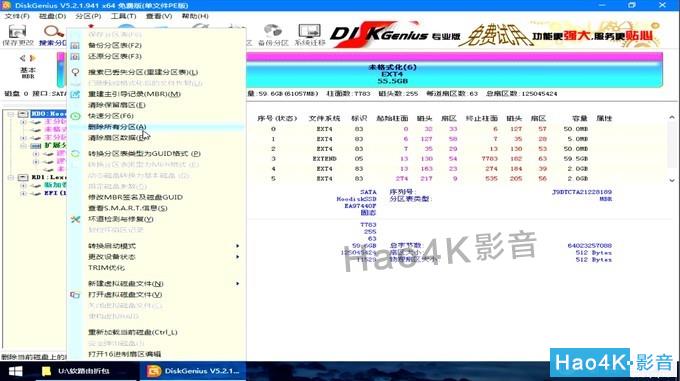Viewport: 680px width, 381px height.
Task: Click the partition list scrollbar down arrow
Action: click(x=672, y=180)
